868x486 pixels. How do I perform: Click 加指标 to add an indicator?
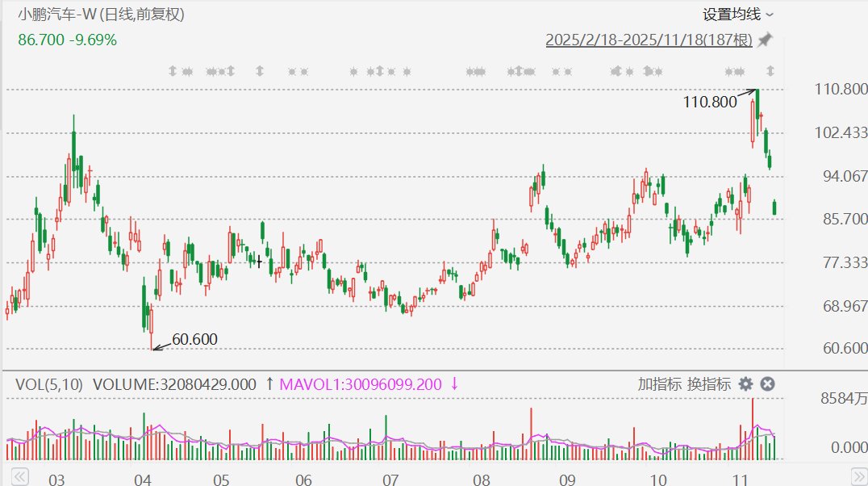click(x=659, y=384)
